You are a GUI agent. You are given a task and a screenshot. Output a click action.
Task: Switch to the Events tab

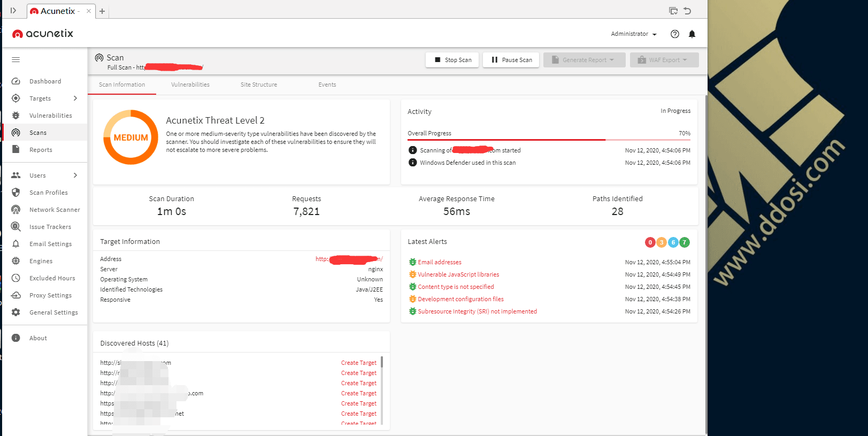tap(327, 85)
